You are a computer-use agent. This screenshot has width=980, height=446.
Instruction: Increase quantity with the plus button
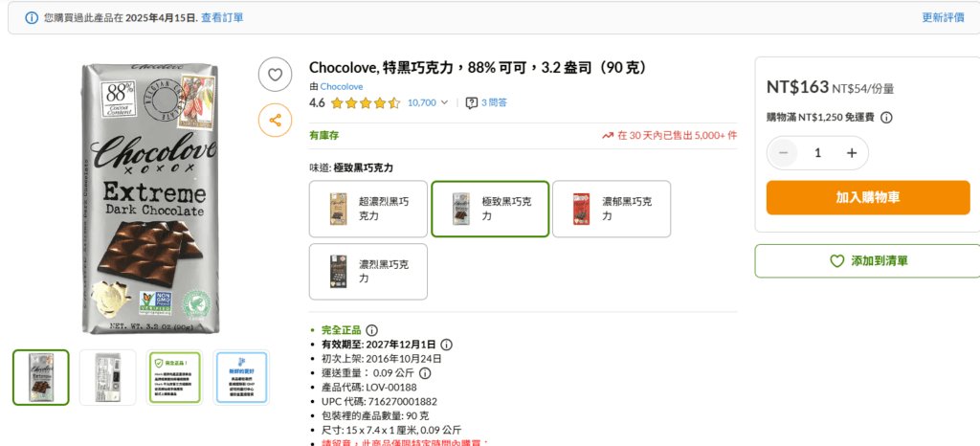(x=852, y=153)
